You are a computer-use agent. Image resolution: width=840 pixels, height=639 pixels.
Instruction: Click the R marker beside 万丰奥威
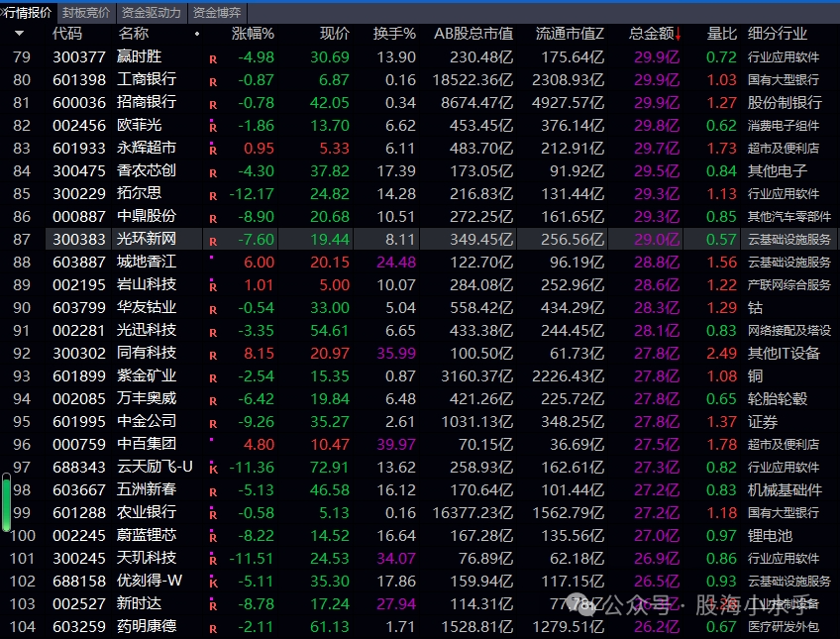(213, 401)
